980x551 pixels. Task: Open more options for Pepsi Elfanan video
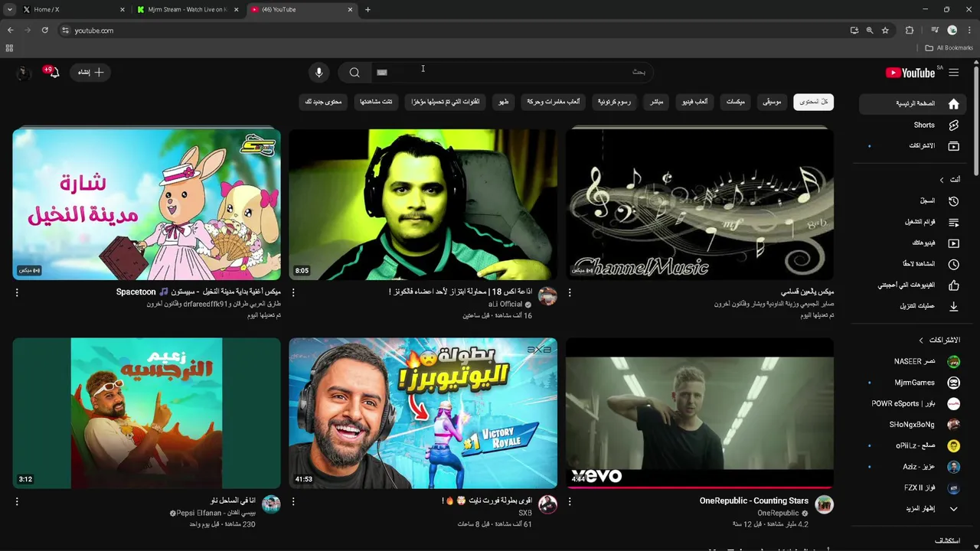tap(17, 502)
